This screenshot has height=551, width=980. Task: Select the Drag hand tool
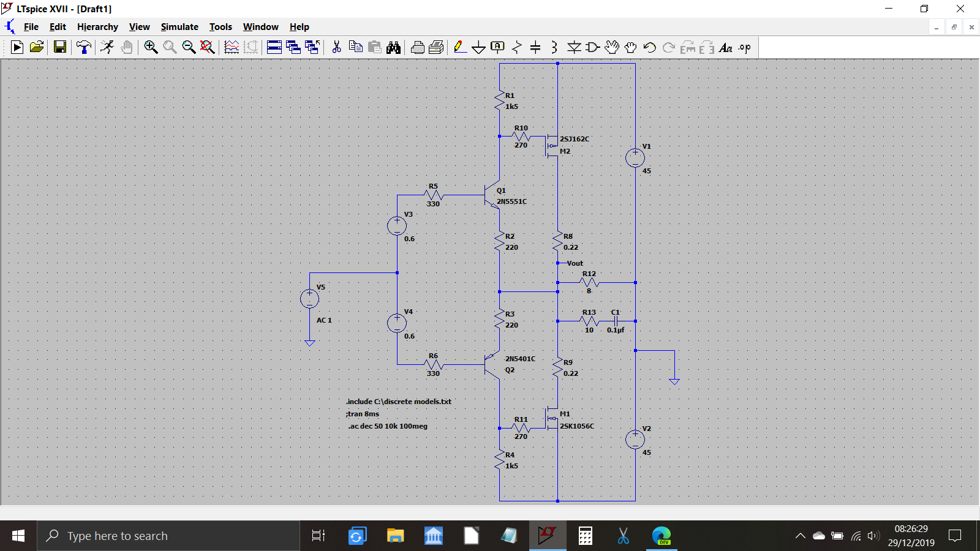click(630, 47)
